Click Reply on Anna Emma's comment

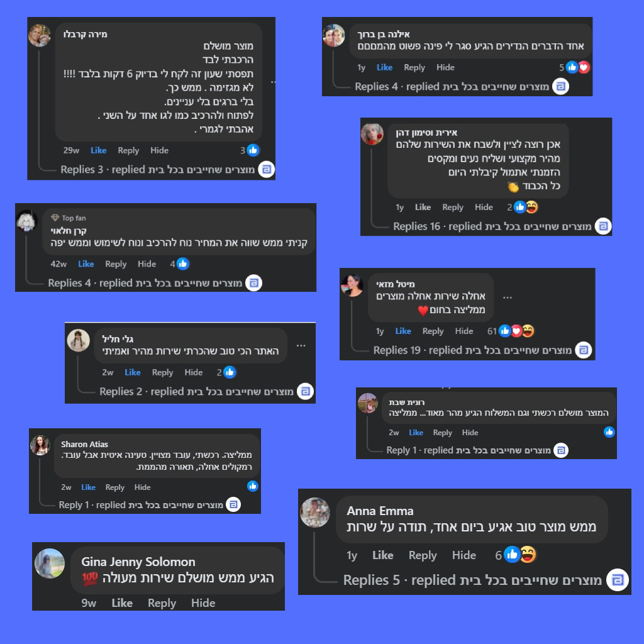click(423, 555)
